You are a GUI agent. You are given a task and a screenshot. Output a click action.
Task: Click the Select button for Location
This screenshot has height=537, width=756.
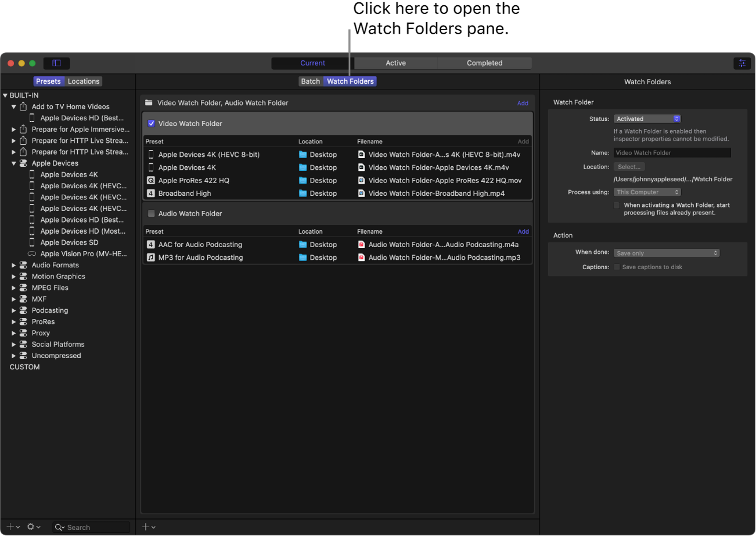click(629, 166)
